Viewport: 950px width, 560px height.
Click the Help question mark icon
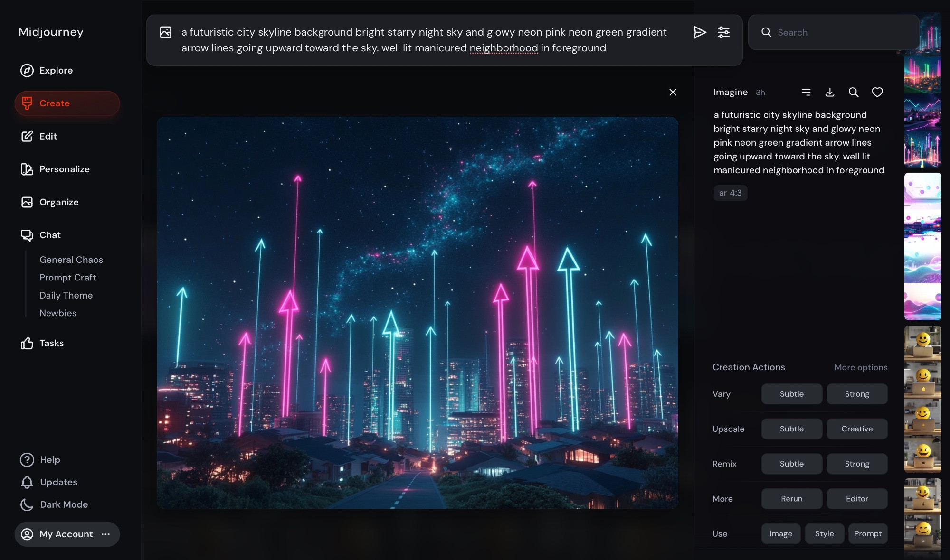27,459
